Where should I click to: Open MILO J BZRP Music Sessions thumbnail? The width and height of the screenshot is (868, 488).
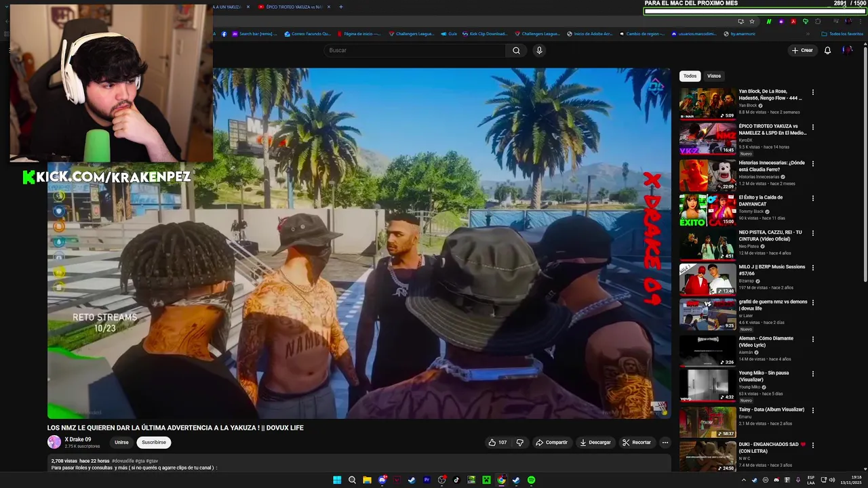pos(707,279)
